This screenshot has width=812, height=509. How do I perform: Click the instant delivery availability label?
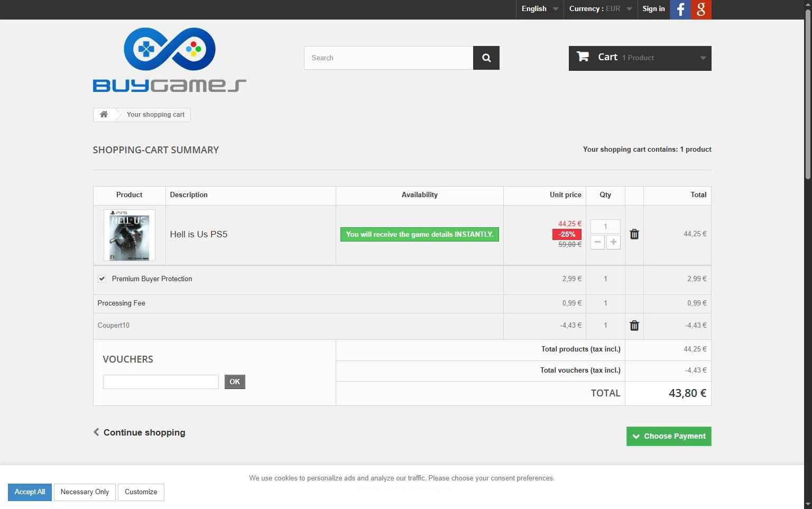pos(420,234)
